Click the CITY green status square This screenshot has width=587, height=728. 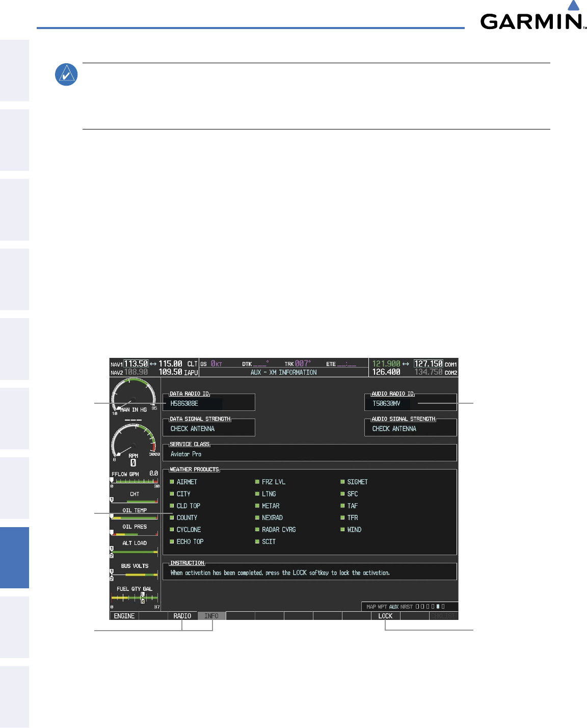pos(172,493)
